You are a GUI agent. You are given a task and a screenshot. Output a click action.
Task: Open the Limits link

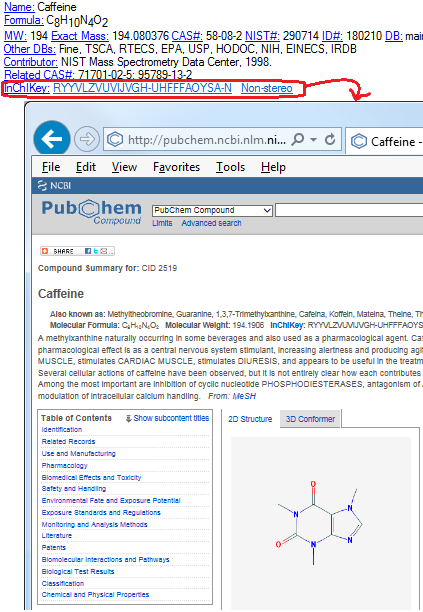162,223
